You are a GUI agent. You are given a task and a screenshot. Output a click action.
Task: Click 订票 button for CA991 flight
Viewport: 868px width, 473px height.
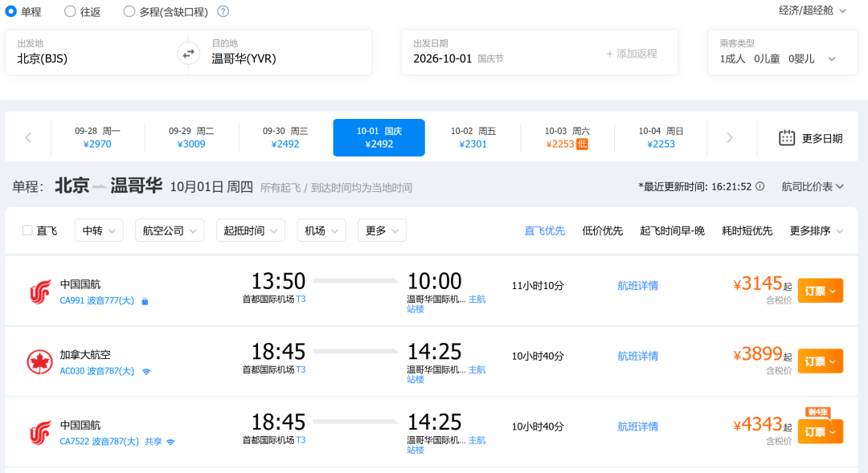point(821,291)
